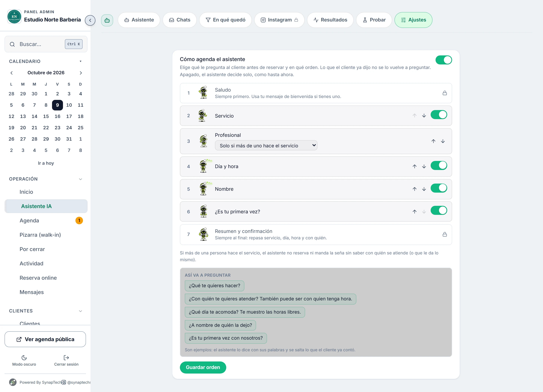Open the SynapTech Instagram icon link
The image size is (543, 392).
[64, 382]
